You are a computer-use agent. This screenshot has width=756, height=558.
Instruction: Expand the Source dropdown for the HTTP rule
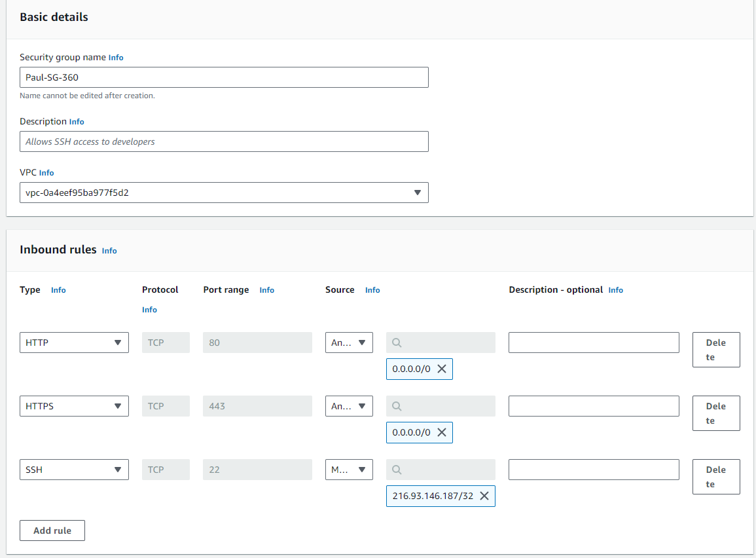[x=349, y=343]
